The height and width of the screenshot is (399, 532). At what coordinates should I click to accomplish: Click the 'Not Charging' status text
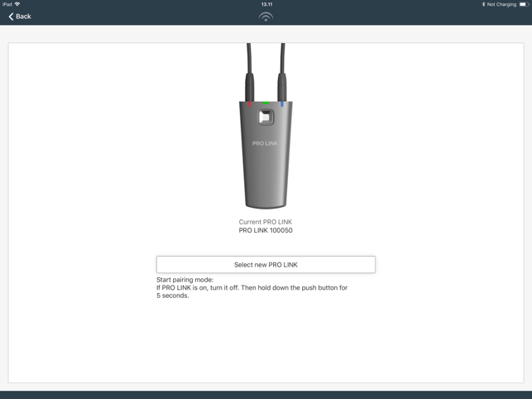tap(501, 4)
